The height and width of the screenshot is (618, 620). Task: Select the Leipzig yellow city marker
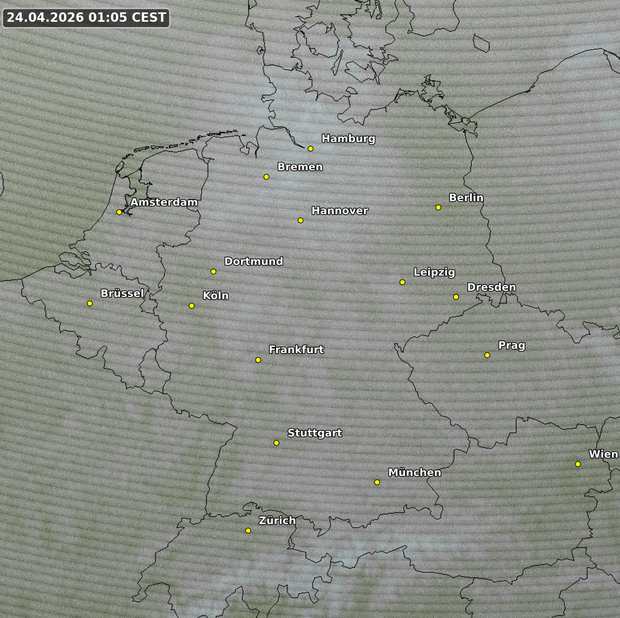[x=403, y=282]
